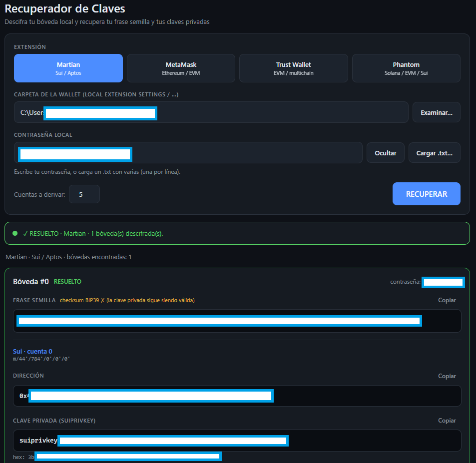Set the Cuentas a derivar number field

point(84,194)
